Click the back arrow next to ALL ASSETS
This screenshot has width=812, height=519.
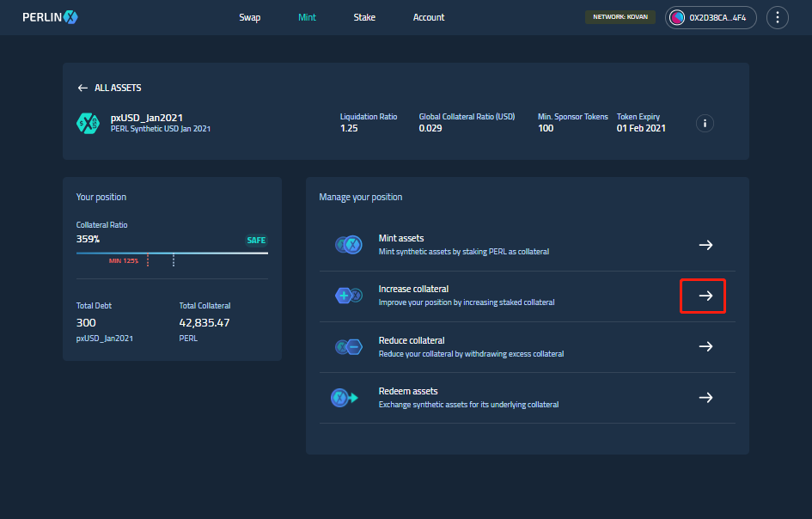82,88
